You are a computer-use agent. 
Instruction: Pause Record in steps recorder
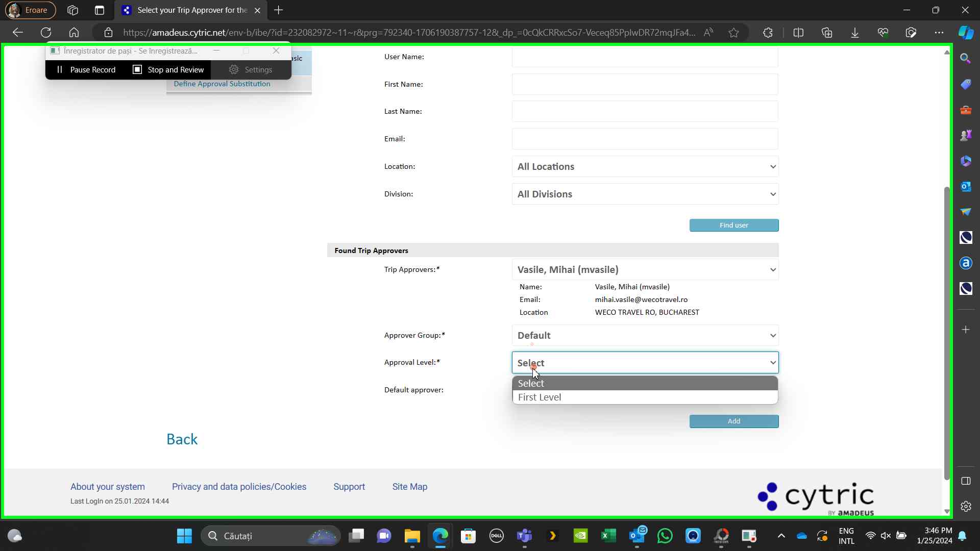click(x=86, y=70)
